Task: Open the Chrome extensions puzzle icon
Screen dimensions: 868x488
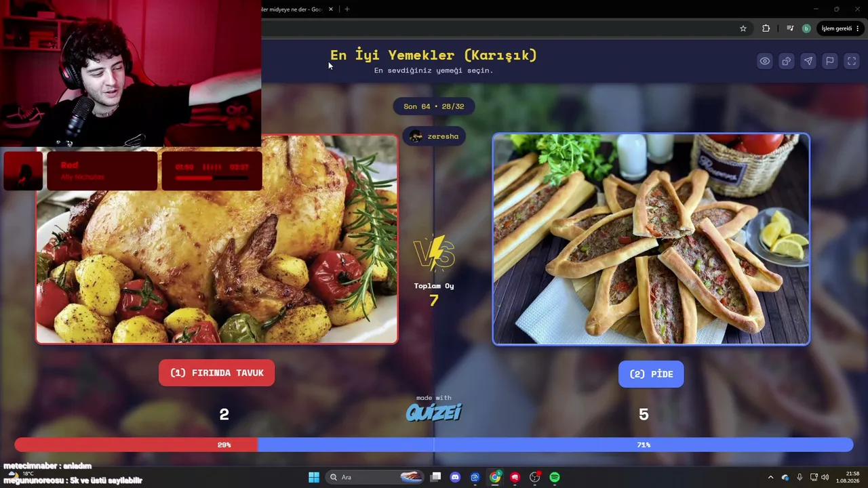Action: (766, 28)
